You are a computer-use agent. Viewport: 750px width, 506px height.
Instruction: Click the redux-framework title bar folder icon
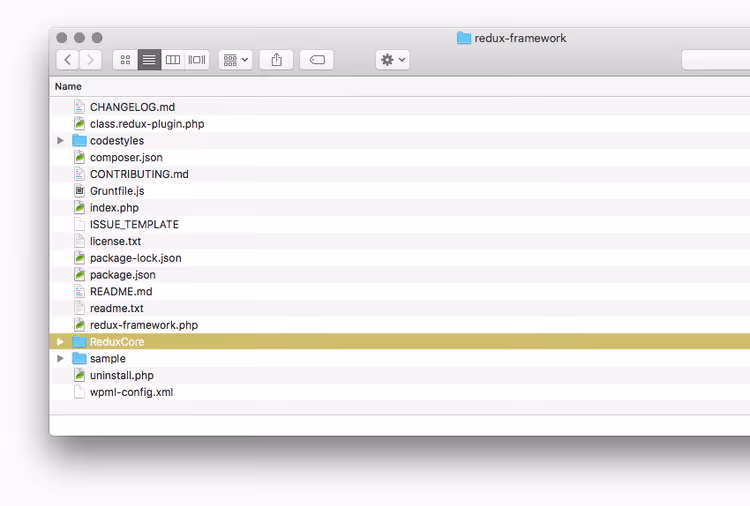coord(463,38)
